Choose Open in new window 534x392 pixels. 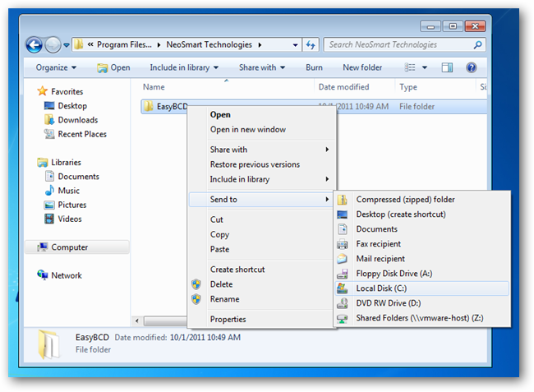[x=261, y=130]
